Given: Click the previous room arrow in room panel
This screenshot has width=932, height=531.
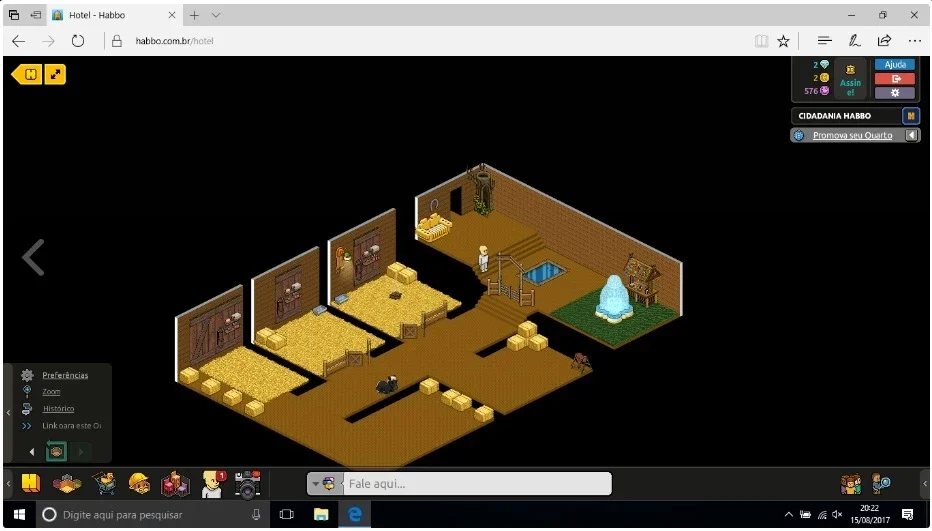Looking at the screenshot, I should (32, 452).
